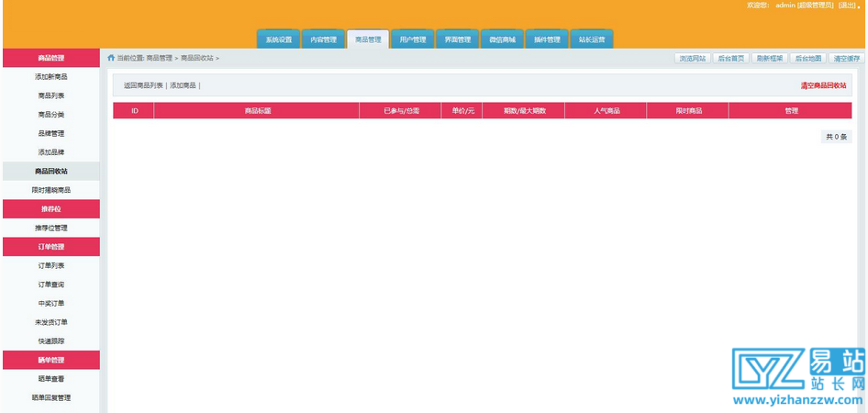Open the 站长运营 tab
The image size is (868, 413).
click(x=592, y=39)
